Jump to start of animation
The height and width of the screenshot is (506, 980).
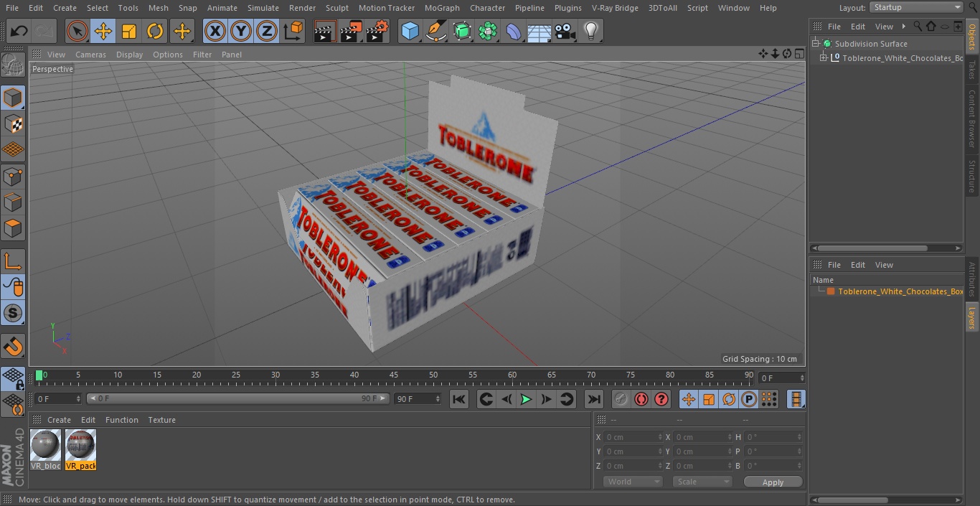click(x=459, y=399)
